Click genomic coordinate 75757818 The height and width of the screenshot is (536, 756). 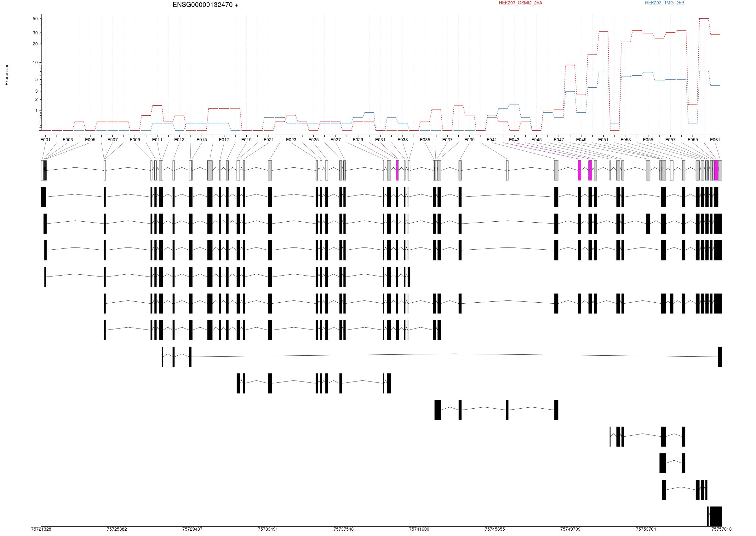[721, 529]
